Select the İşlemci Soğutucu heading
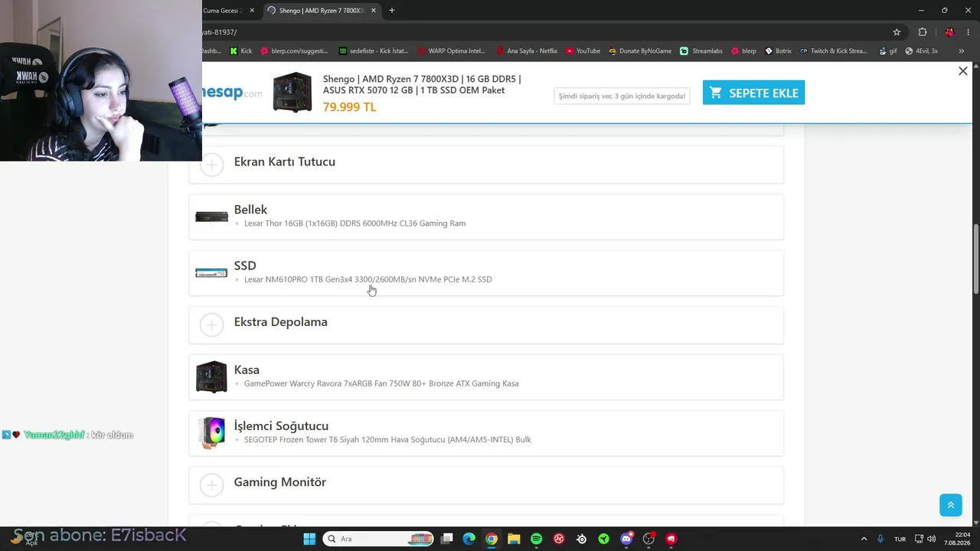980x551 pixels. 281,425
